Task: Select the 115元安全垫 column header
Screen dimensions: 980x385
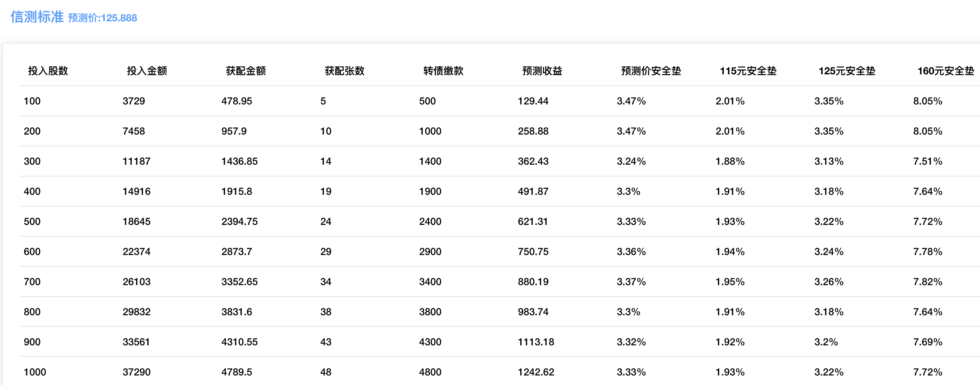Action: [748, 71]
